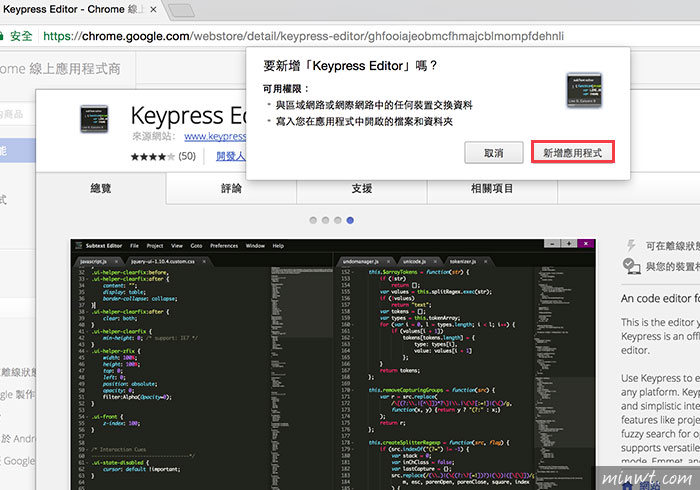Viewport: 700px width, 490px height.
Task: Select the javascript.js editor tab
Action: pos(99,262)
